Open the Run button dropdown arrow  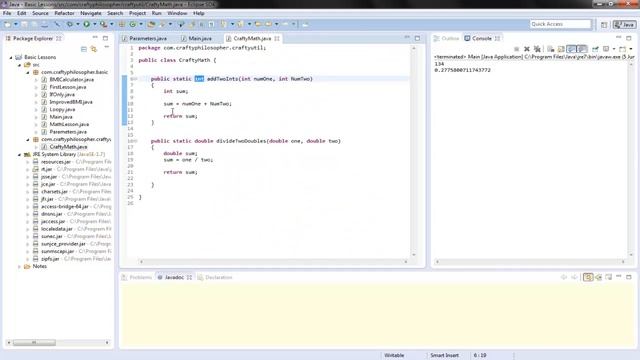pos(95,24)
